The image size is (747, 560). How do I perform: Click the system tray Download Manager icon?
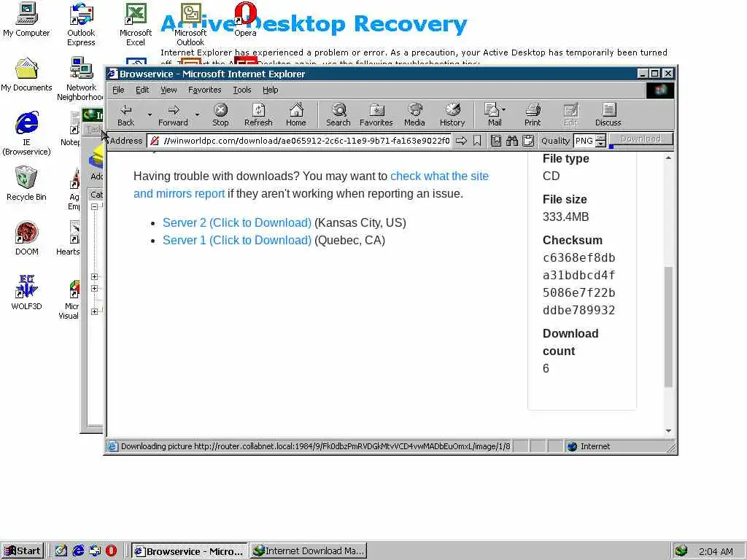point(681,551)
